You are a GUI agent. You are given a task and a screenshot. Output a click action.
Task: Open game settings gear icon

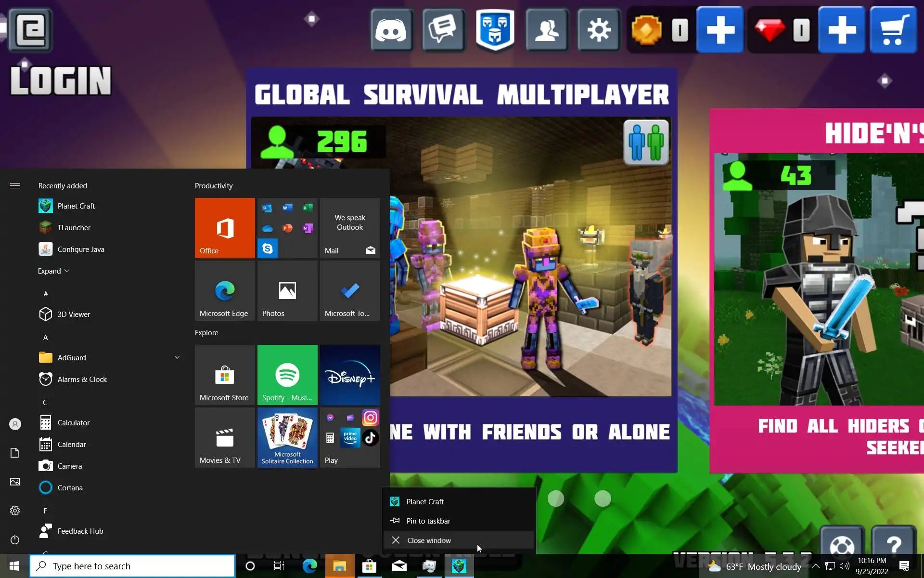[599, 30]
